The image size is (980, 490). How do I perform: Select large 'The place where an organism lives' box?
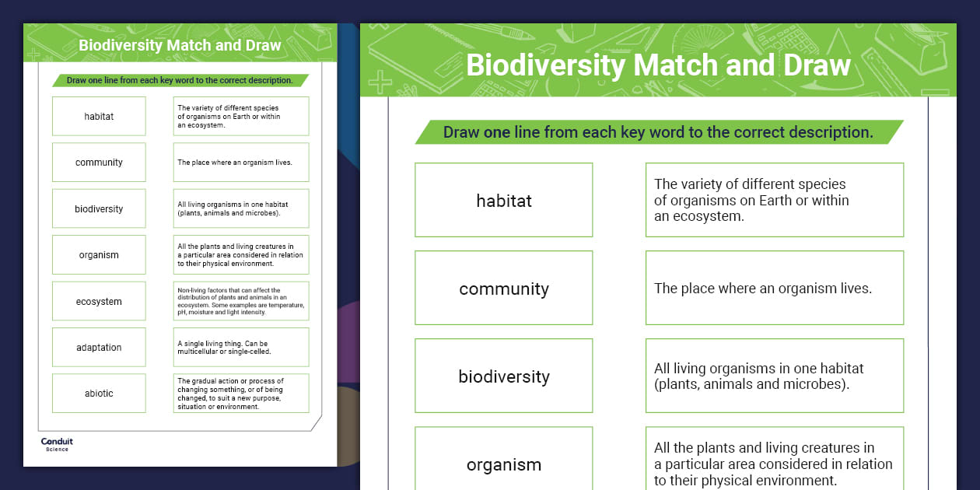pos(775,288)
